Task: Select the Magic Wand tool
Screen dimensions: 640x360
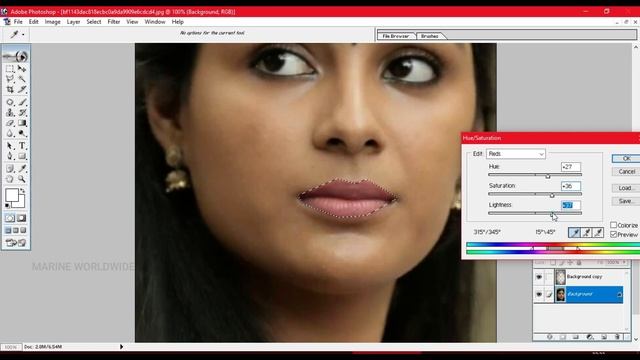Action: [22, 79]
